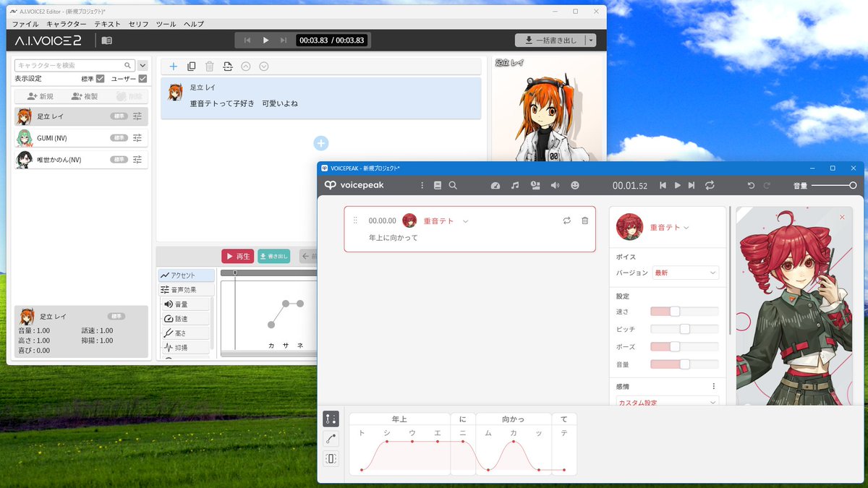Open the 重音テト voice dropdown in the text block
Screen dimensions: 868x488
(x=466, y=221)
